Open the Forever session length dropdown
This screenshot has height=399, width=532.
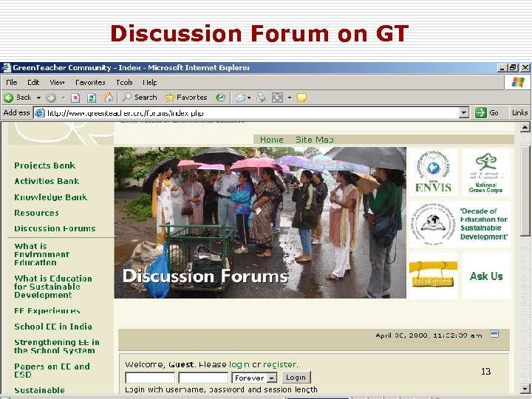254,378
